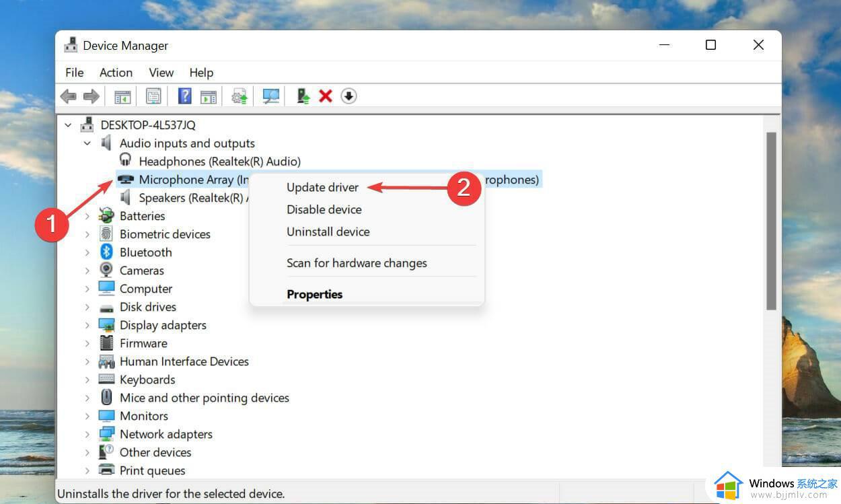Open the File menu

(75, 72)
